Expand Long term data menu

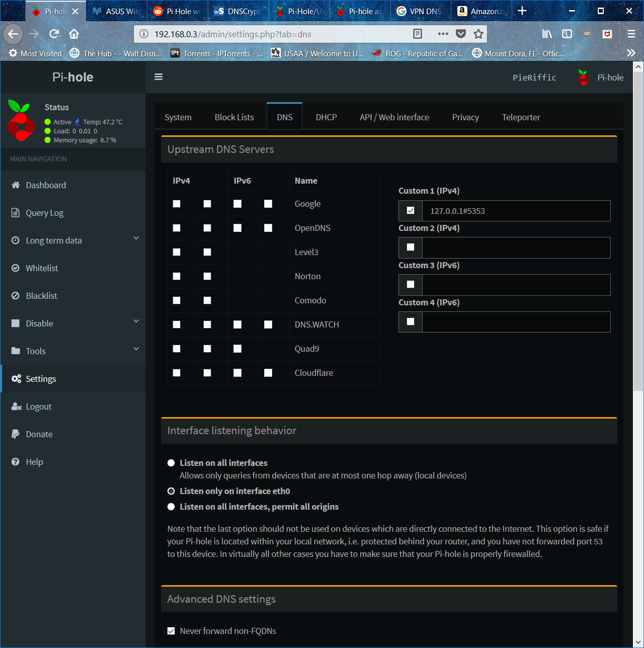click(x=73, y=240)
